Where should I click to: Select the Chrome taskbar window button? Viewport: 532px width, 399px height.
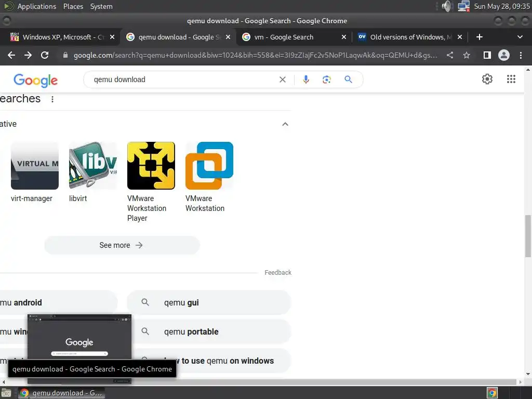tap(61, 393)
